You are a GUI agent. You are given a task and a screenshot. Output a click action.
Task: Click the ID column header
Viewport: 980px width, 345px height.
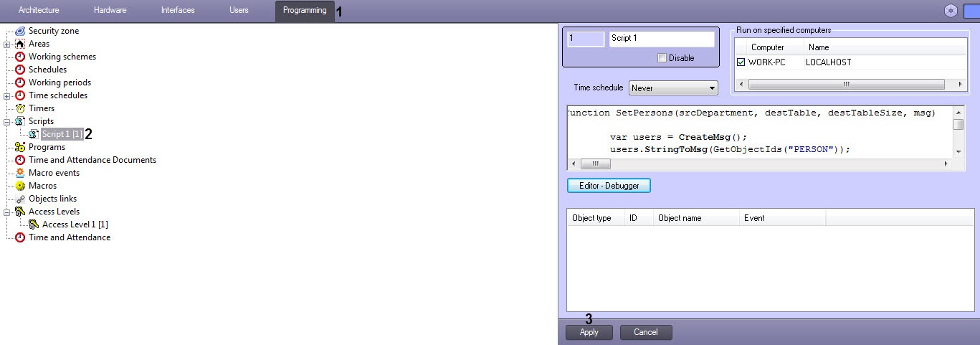[639, 218]
